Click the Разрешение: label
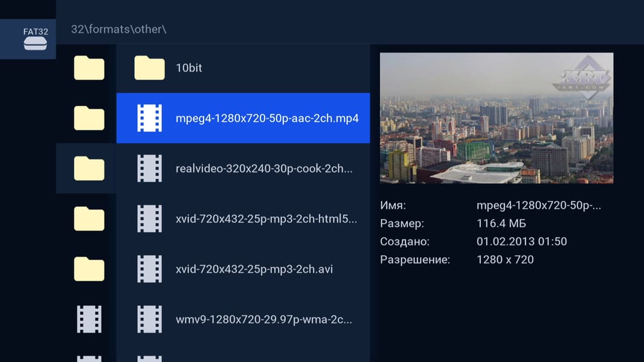Image resolution: width=644 pixels, height=362 pixels. tap(415, 259)
